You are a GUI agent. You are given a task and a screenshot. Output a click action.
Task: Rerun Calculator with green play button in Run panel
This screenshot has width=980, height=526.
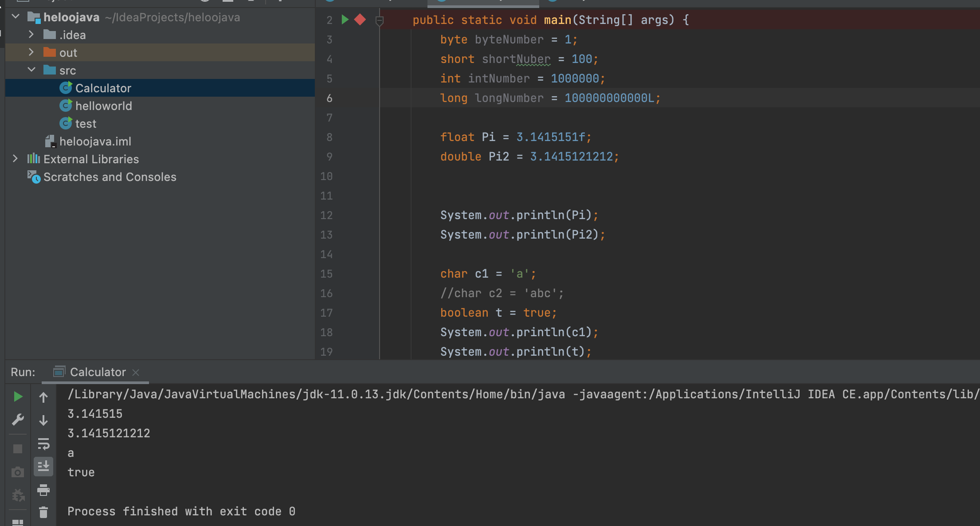coord(18,396)
